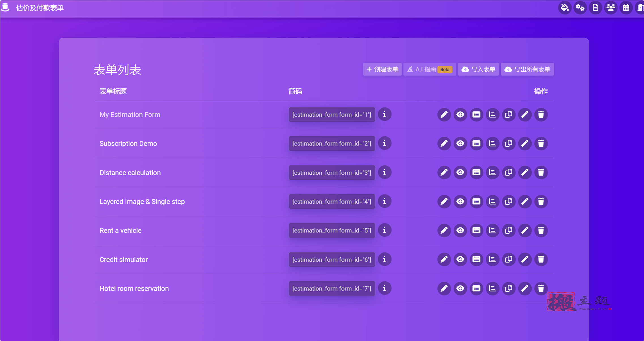
Task: Show shortcode info for Credit simulator
Action: point(384,259)
